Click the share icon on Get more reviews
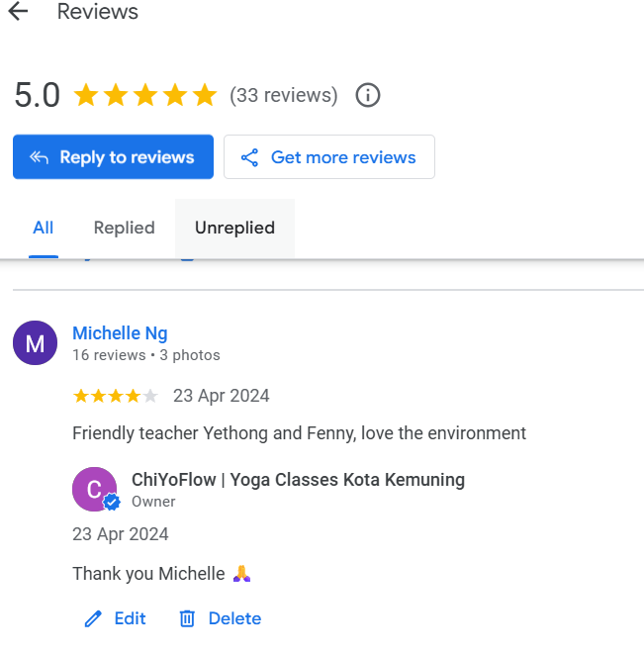Screen dimensions: 644x654 249,157
